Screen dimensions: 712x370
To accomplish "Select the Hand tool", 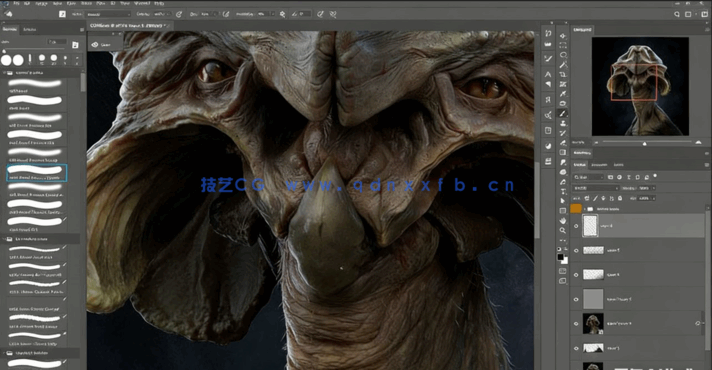I will click(x=563, y=221).
